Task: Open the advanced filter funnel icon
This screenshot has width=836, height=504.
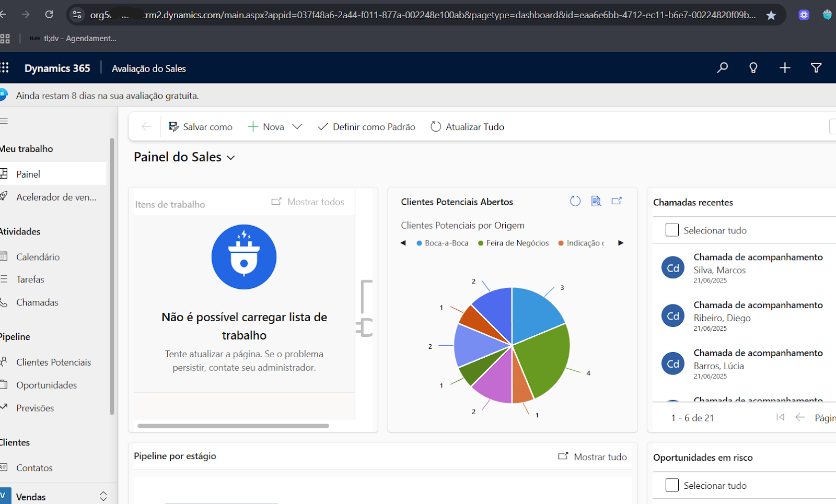Action: [x=816, y=68]
